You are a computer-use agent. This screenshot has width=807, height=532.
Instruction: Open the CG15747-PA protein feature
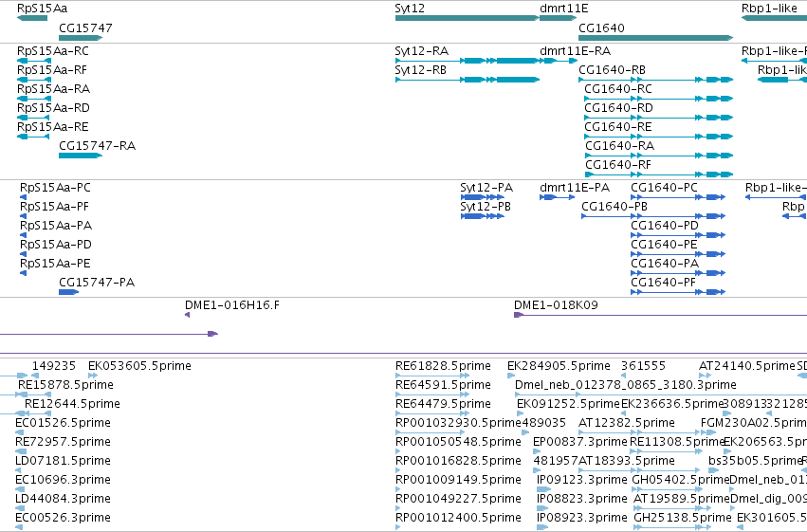[x=69, y=292]
